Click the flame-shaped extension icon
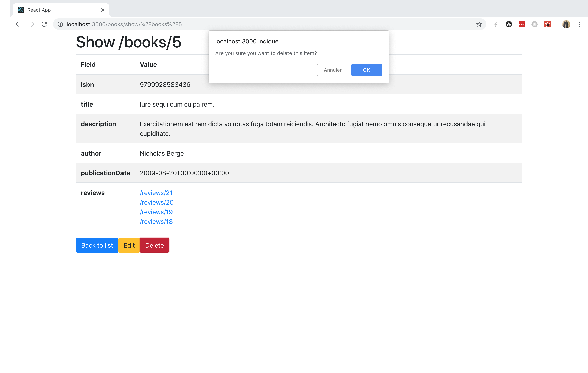This screenshot has width=588, height=373. 509,24
